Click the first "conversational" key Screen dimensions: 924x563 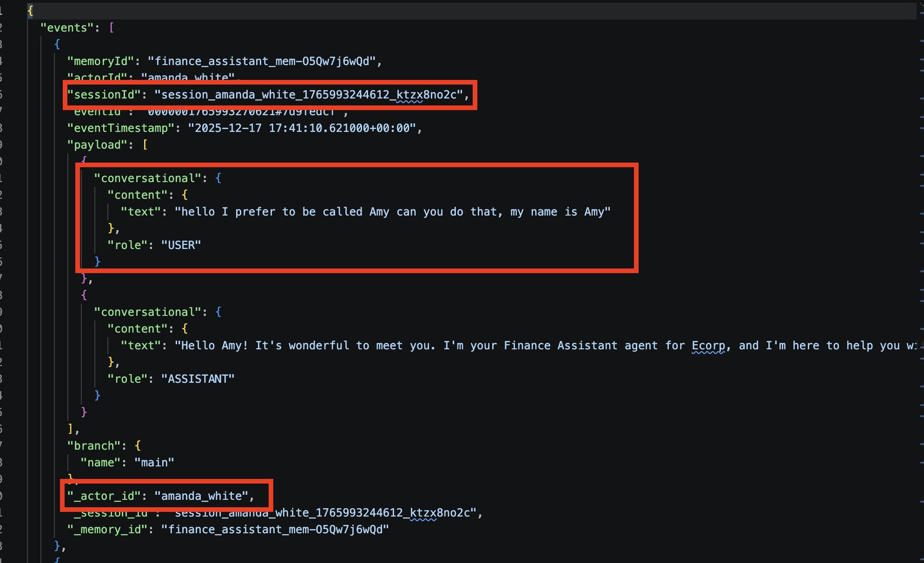pyautogui.click(x=148, y=178)
